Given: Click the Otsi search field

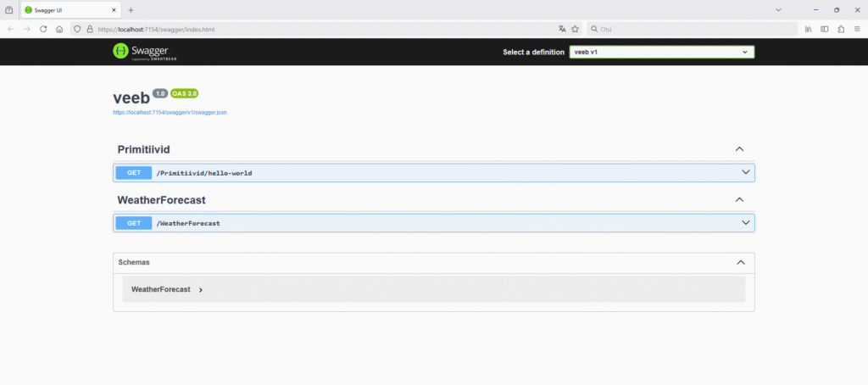Looking at the screenshot, I should click(x=695, y=29).
